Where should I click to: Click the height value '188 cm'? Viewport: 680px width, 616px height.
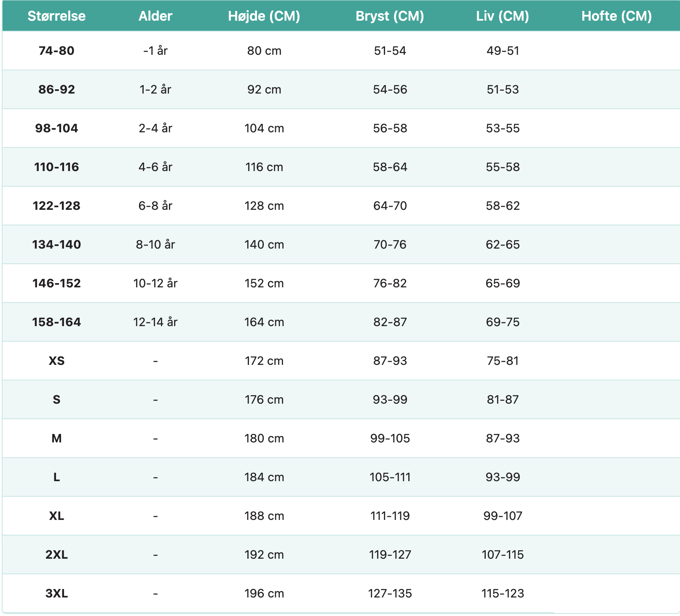(x=264, y=516)
